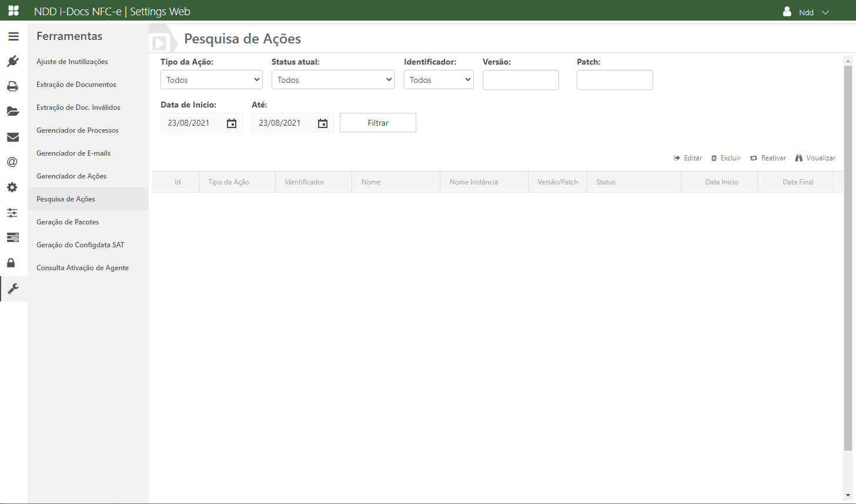Click the hamburger menu icon
The height and width of the screenshot is (504, 856).
coord(13,36)
